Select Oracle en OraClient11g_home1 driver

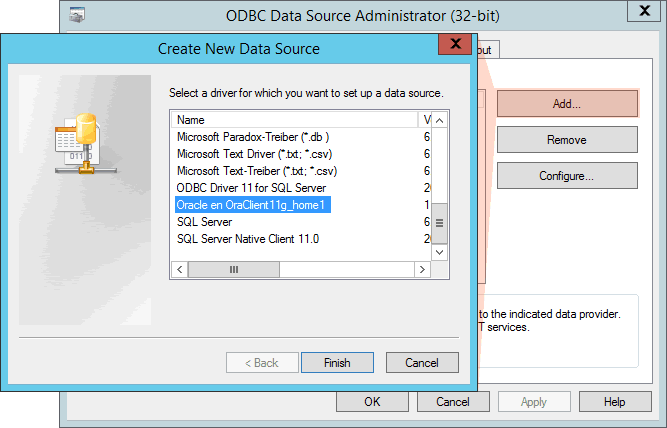[253, 205]
